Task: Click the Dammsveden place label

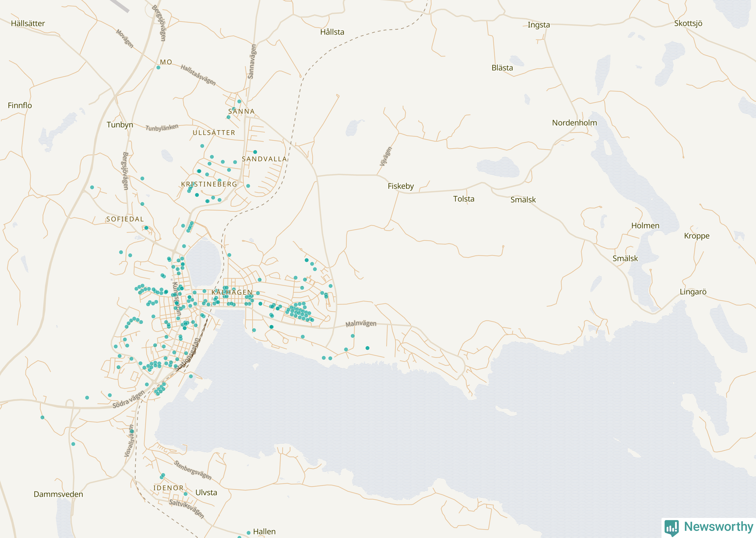Action: (x=58, y=494)
